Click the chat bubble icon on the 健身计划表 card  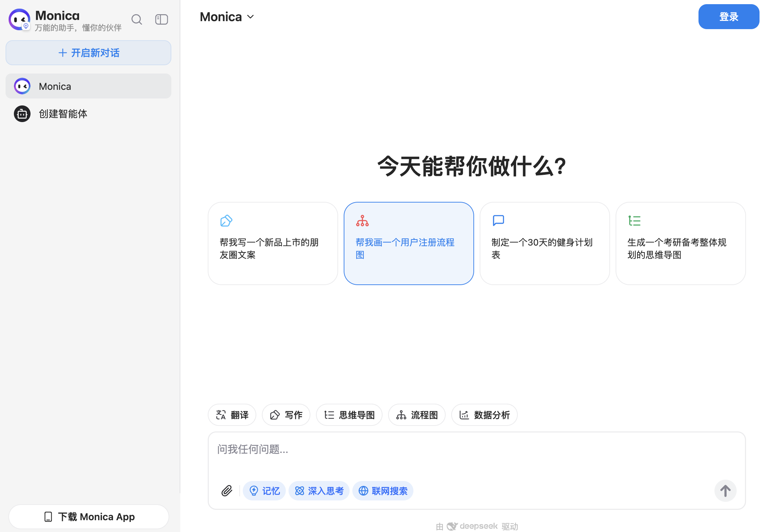click(x=498, y=220)
